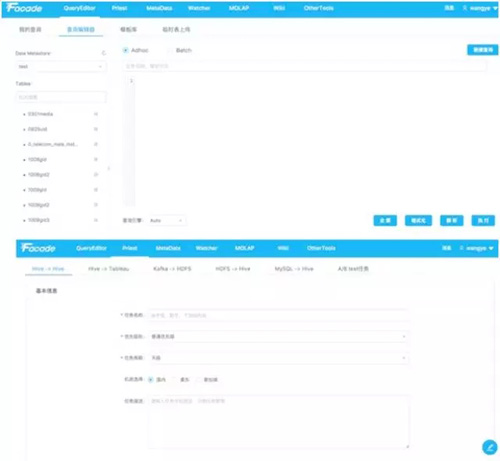Click the blue button at editor top-right
This screenshot has width=500, height=461.
click(x=482, y=50)
